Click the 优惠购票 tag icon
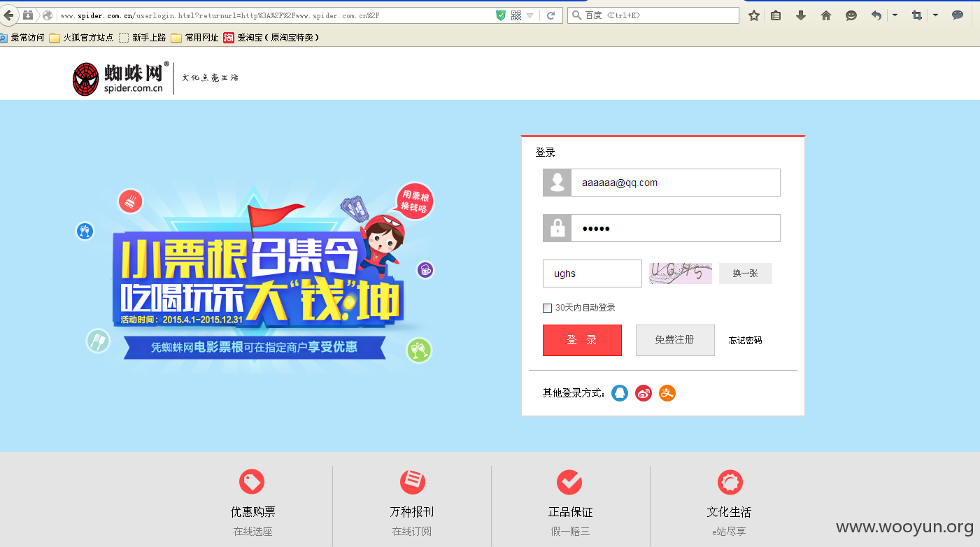 click(x=252, y=482)
